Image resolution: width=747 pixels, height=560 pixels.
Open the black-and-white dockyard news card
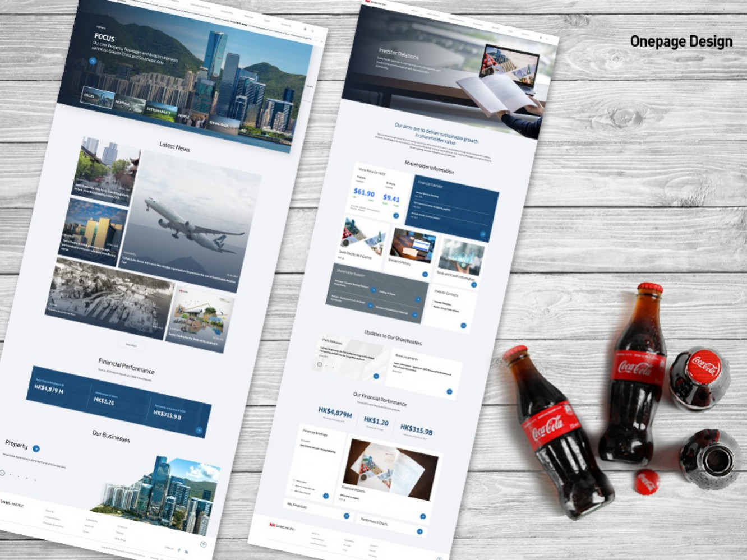[x=109, y=298]
